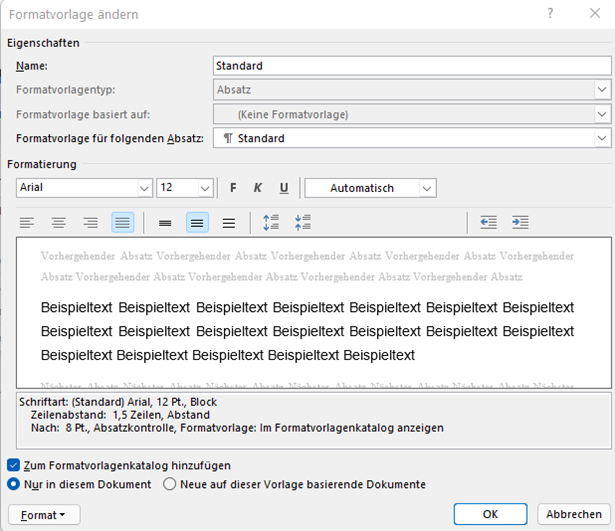
Task: Select Nur in diesem Dokument option
Action: point(14,484)
